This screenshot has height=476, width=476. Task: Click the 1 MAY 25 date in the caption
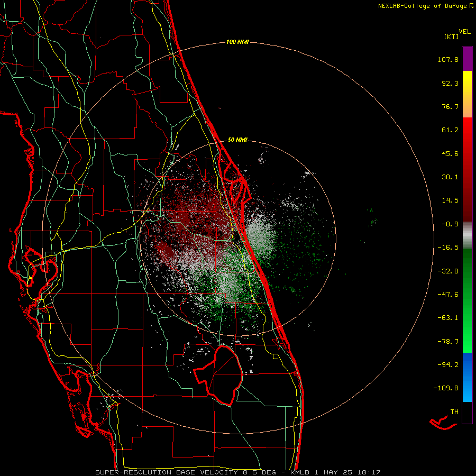(334, 472)
